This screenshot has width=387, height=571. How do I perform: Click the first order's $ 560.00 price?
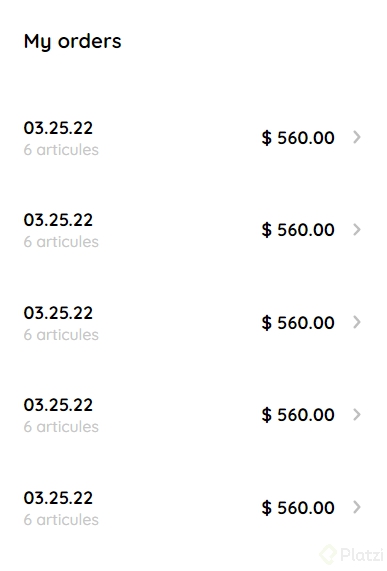click(x=298, y=138)
